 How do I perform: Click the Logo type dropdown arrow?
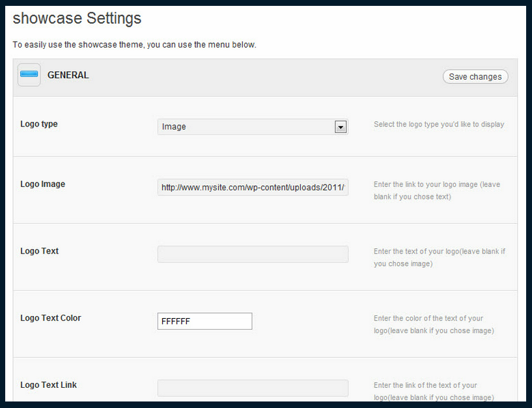341,127
